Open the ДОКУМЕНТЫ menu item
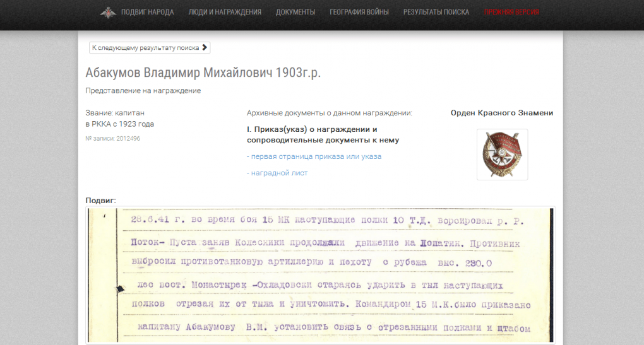The width and height of the screenshot is (644, 345). pyautogui.click(x=295, y=12)
